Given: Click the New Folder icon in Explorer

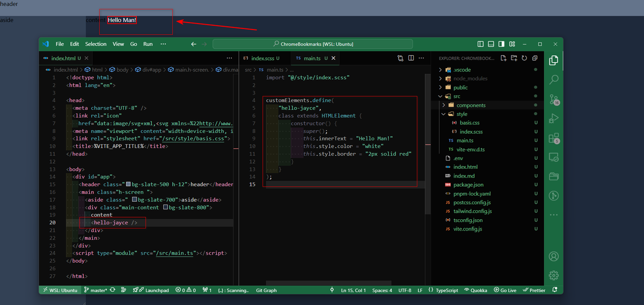Looking at the screenshot, I should click(x=514, y=58).
